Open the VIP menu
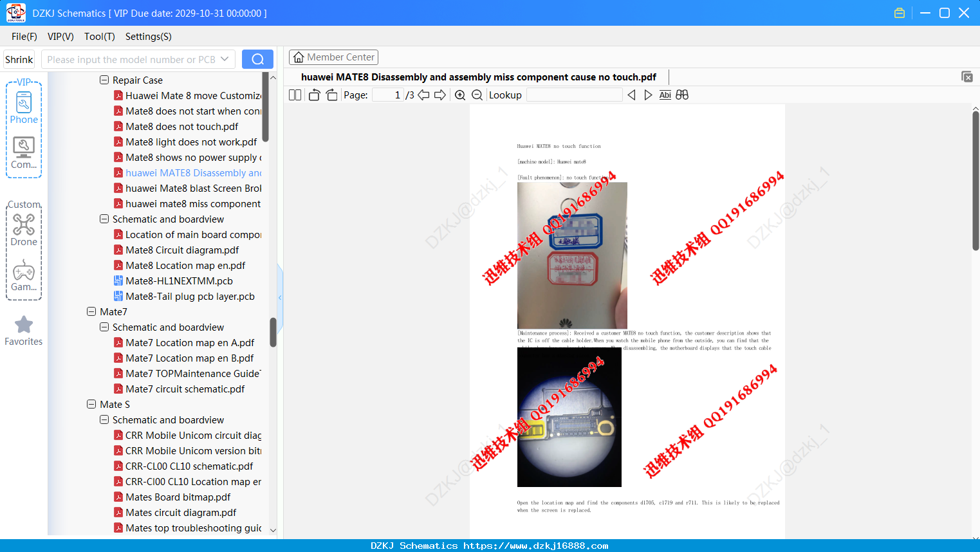The height and width of the screenshot is (552, 980). (x=60, y=37)
